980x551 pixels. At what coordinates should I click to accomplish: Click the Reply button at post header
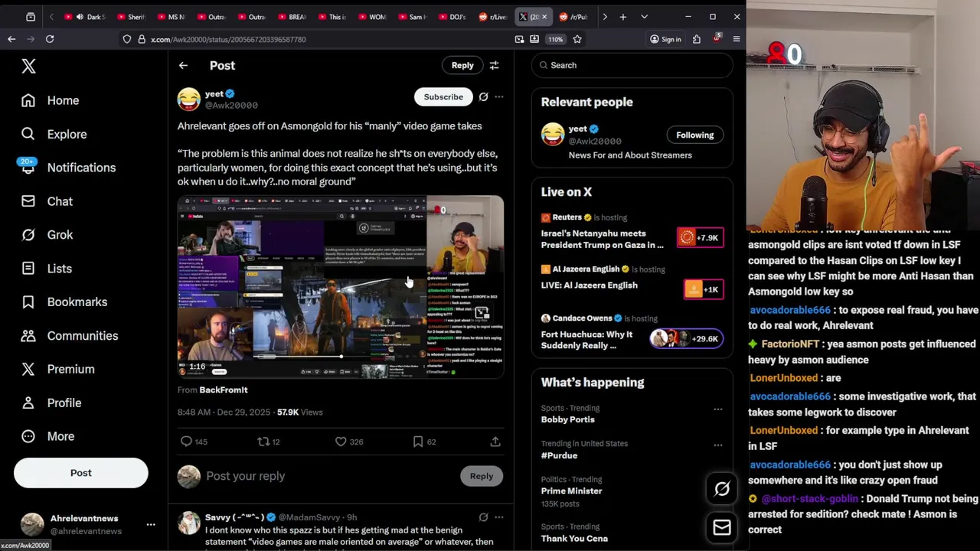tap(462, 65)
